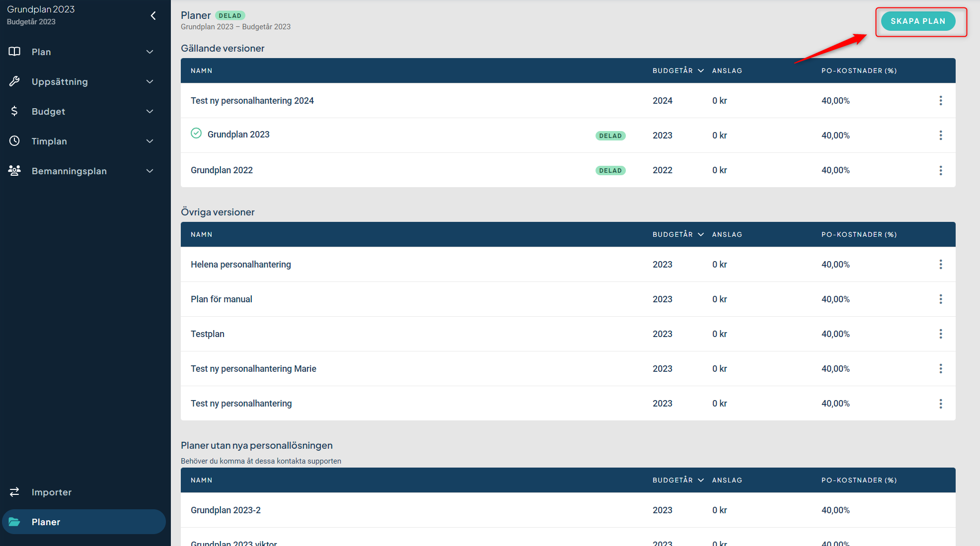Click the Timplan clock icon
The image size is (980, 546).
(x=14, y=141)
